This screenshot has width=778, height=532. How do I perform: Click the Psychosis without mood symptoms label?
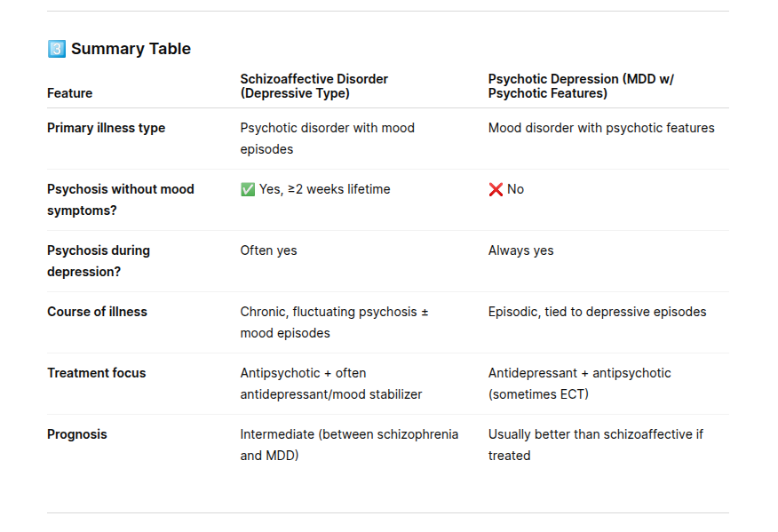coord(120,200)
